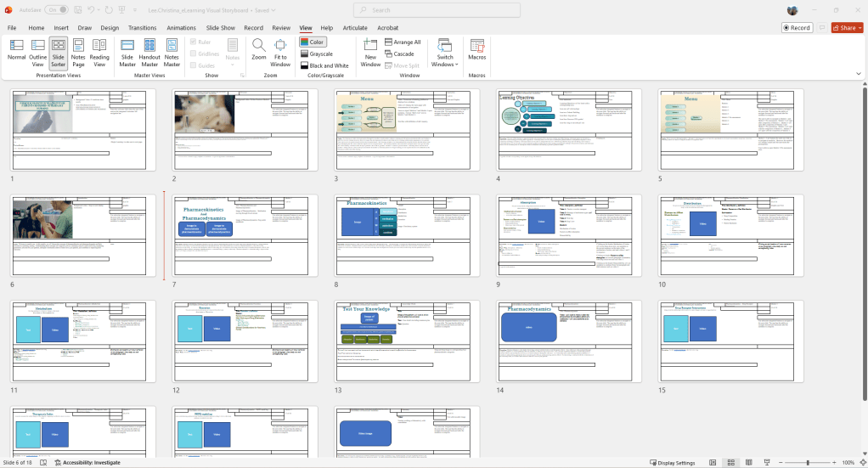Click Accessibility: Investigate in status bar
This screenshot has height=468, width=868.
point(87,462)
